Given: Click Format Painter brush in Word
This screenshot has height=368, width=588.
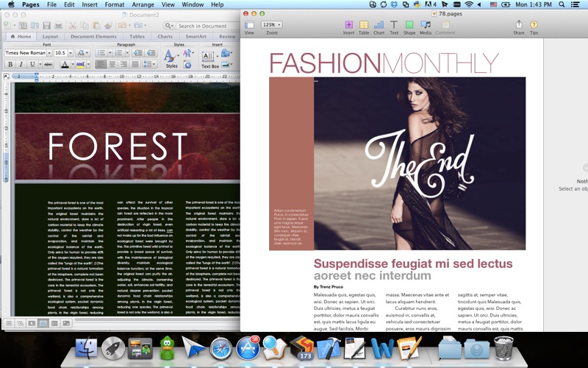Looking at the screenshot, I should (x=108, y=26).
